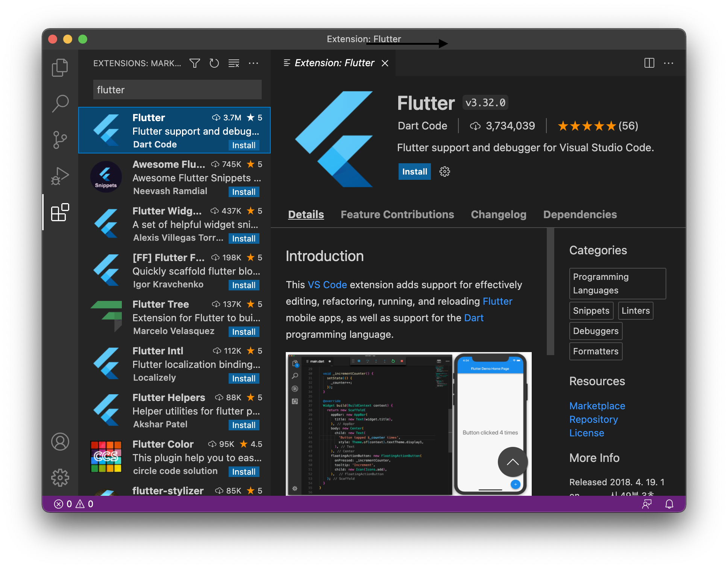Open the Flutter extension manage gear dropdown
Image resolution: width=728 pixels, height=568 pixels.
point(444,172)
